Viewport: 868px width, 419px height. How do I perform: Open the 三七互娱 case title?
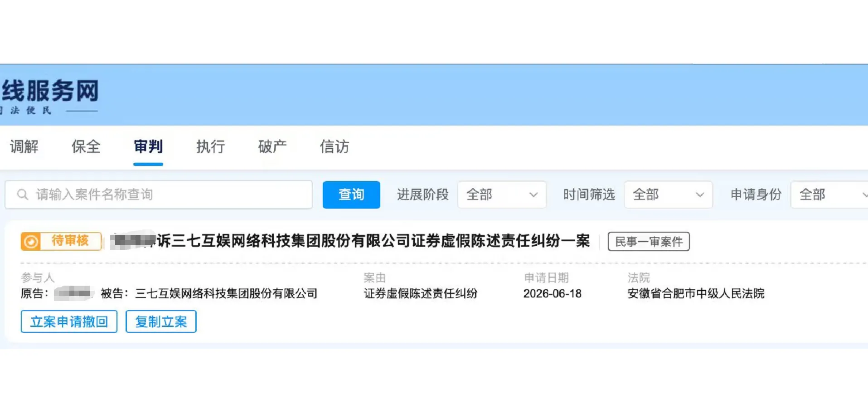pyautogui.click(x=351, y=241)
